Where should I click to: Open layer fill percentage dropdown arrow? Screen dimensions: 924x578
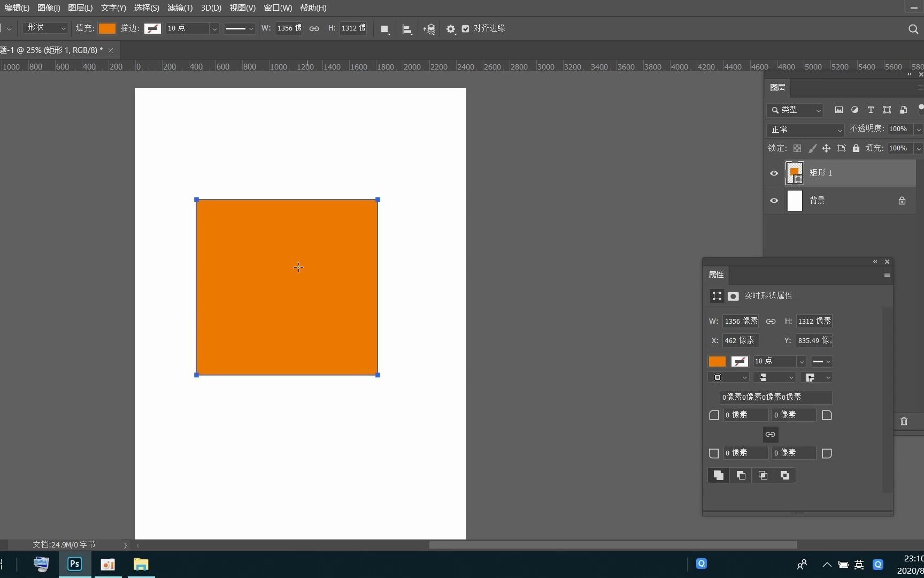point(919,149)
